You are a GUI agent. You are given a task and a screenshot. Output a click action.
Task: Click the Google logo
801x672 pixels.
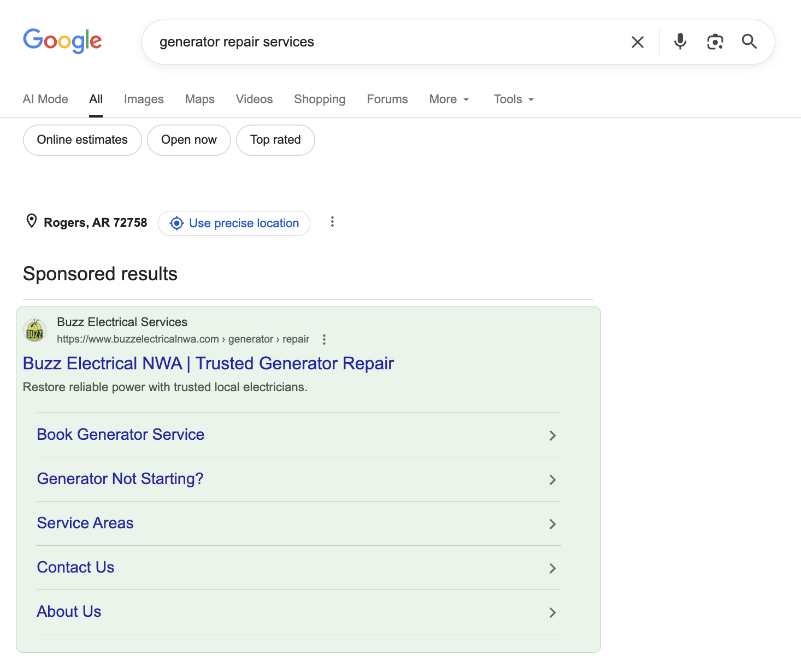click(x=62, y=41)
